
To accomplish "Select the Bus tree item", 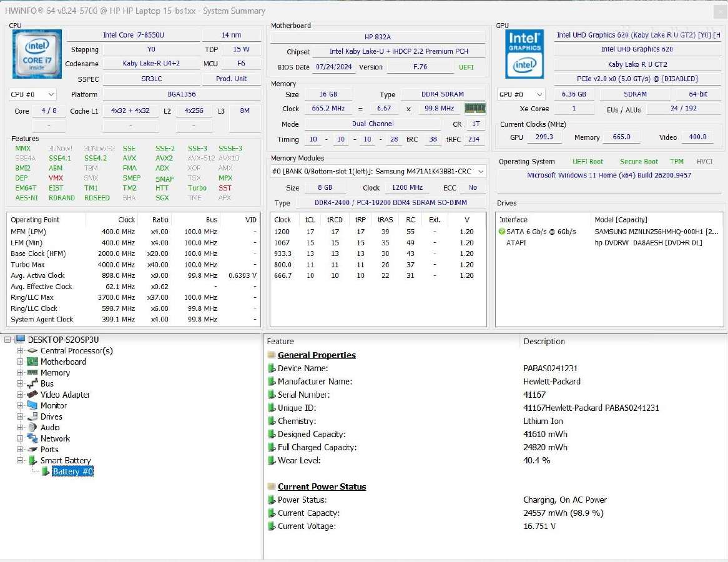I will [47, 383].
